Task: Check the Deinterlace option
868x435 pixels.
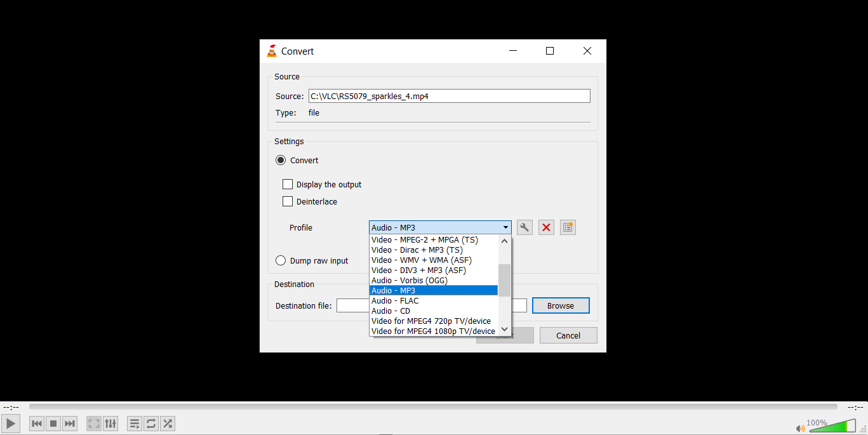Action: click(288, 202)
